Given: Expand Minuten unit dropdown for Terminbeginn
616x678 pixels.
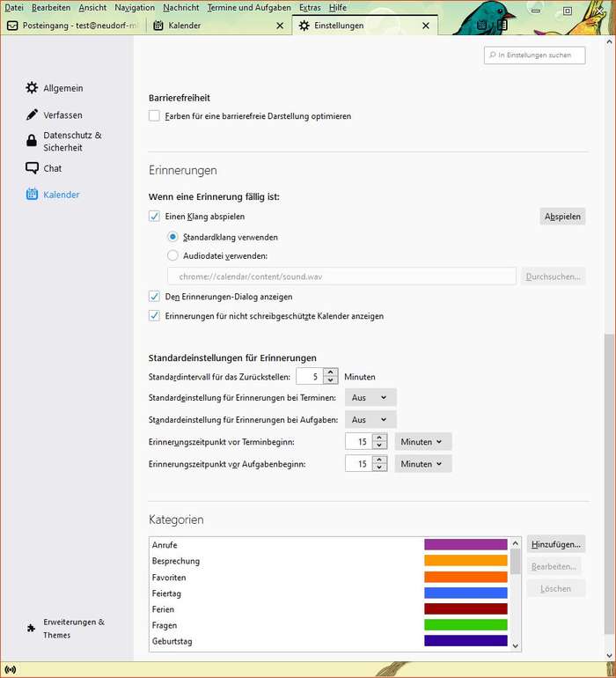Looking at the screenshot, I should point(422,442).
